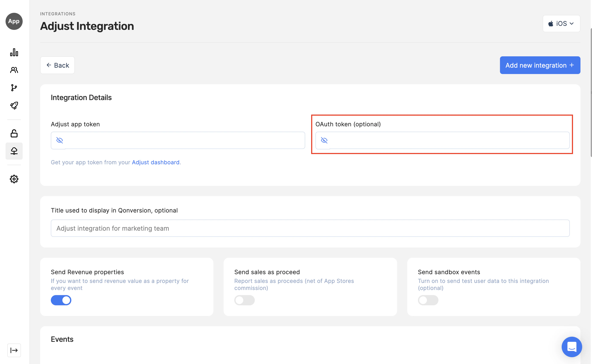Expand the sidebar with arrow icon

14,350
